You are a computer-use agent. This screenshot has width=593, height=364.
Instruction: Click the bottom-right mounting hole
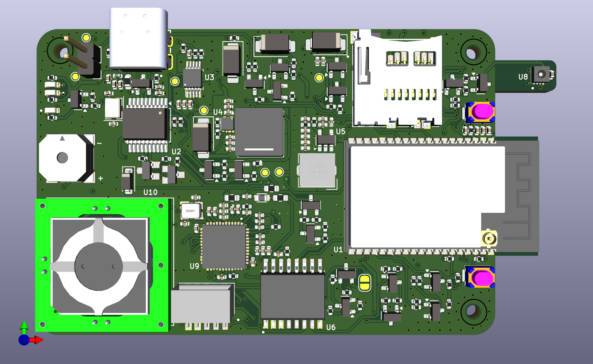click(473, 311)
